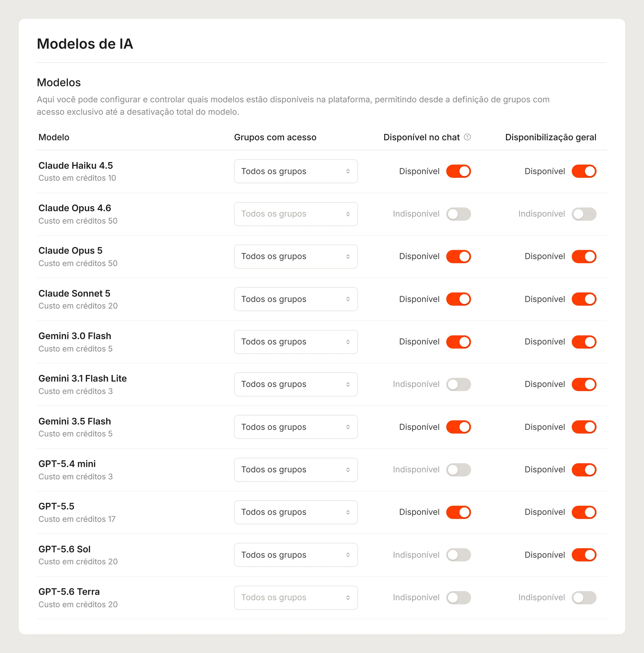Disable general availability for GPT-5.4 mini
Viewport: 644px width, 653px height.
tap(584, 470)
